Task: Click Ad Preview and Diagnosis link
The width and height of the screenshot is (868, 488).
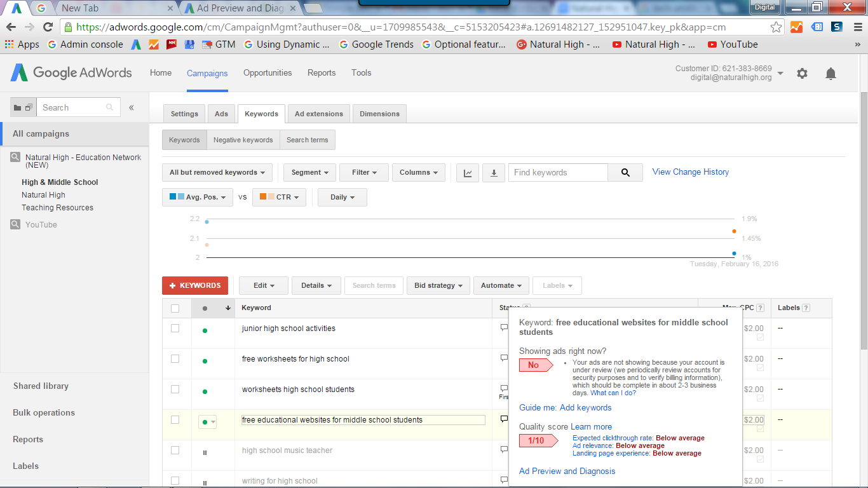Action: [567, 471]
